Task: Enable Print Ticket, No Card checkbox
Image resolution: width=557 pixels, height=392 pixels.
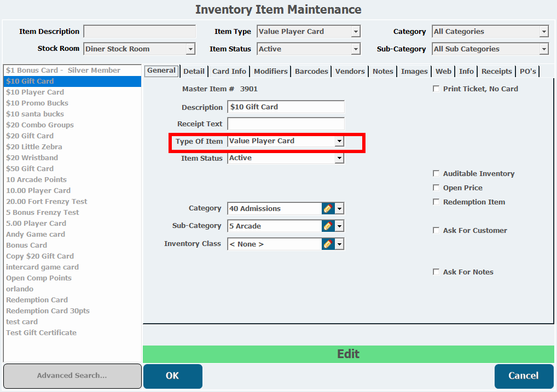Action: (436, 89)
